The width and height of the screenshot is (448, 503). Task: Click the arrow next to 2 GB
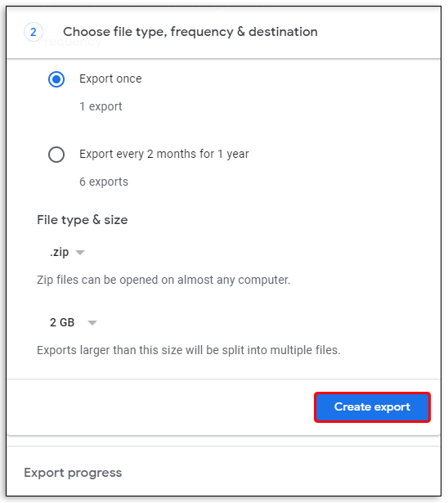pos(92,323)
